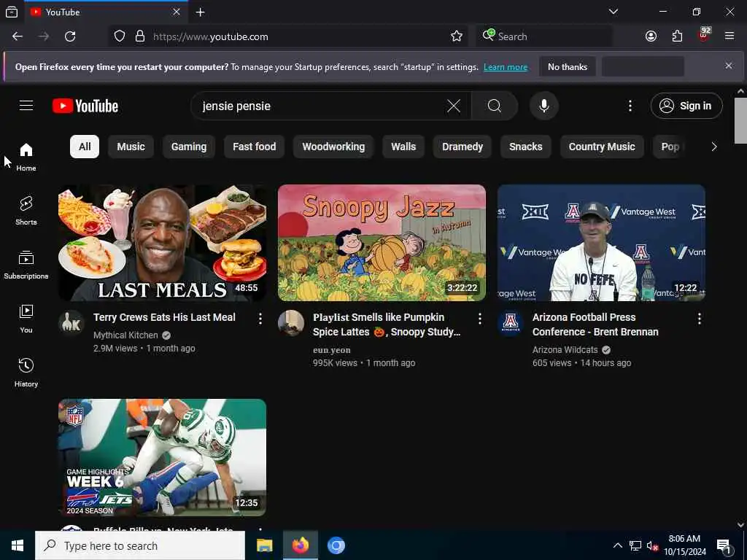The width and height of the screenshot is (747, 560).
Task: Select the Dramedy filter chip
Action: 462,147
